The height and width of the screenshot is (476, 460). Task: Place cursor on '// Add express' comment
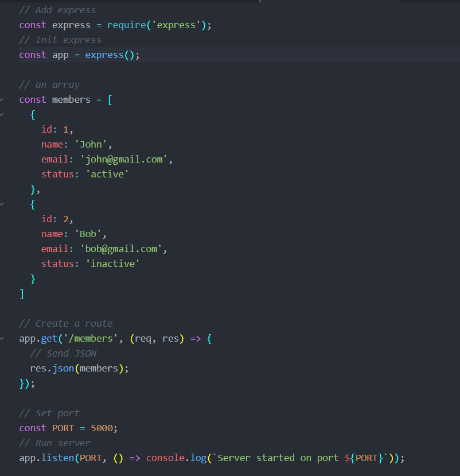tap(57, 10)
